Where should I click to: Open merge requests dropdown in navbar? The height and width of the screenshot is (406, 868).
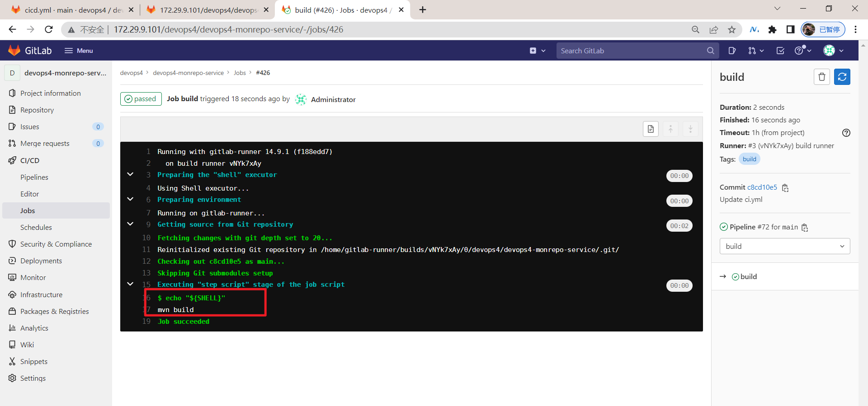[756, 51]
